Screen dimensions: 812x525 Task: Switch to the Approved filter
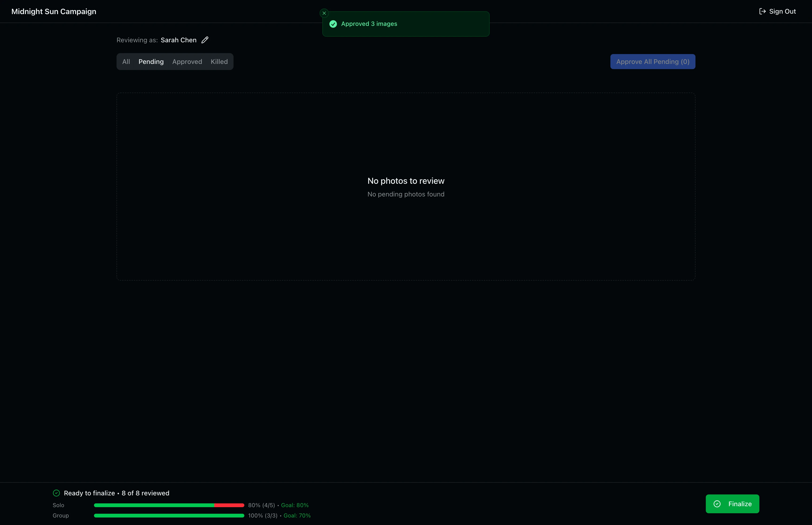tap(187, 62)
